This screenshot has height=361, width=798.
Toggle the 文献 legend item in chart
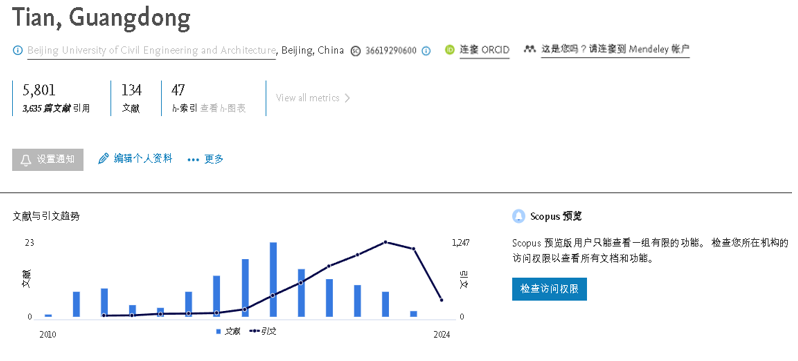click(228, 331)
